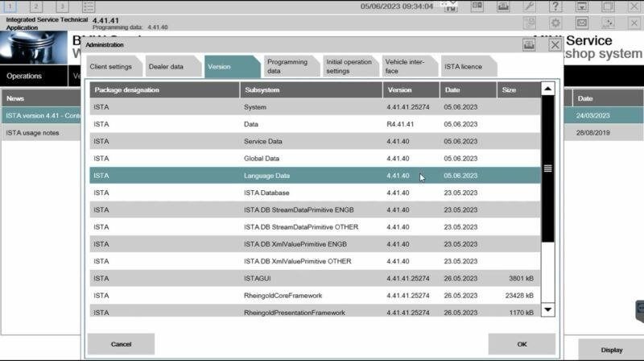644x361 pixels.
Task: Sort by Version column header
Action: click(x=411, y=90)
